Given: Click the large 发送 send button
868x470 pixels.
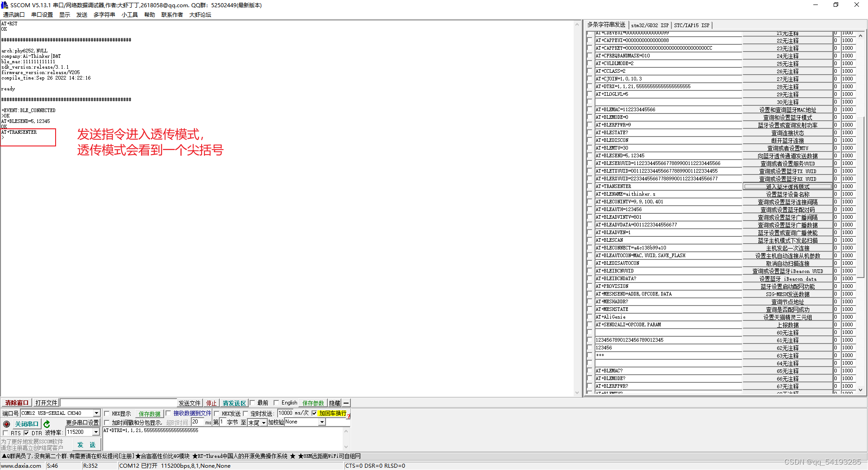Looking at the screenshot, I should tap(86, 445).
